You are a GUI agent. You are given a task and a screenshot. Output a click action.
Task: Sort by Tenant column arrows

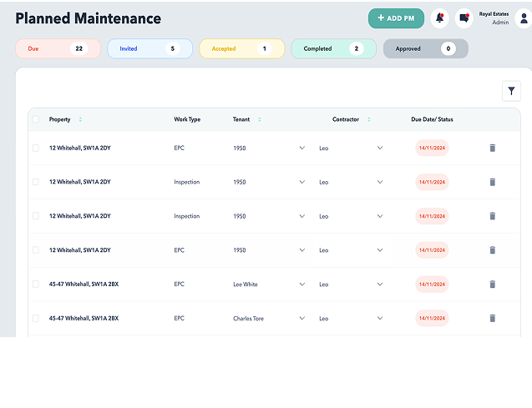(260, 119)
